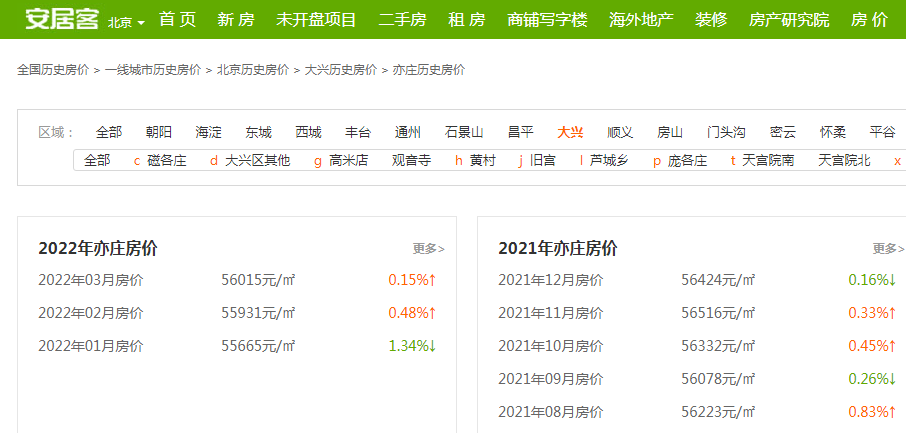This screenshot has width=906, height=433.
Task: Click the 房产研究院 menu item
Action: (788, 20)
